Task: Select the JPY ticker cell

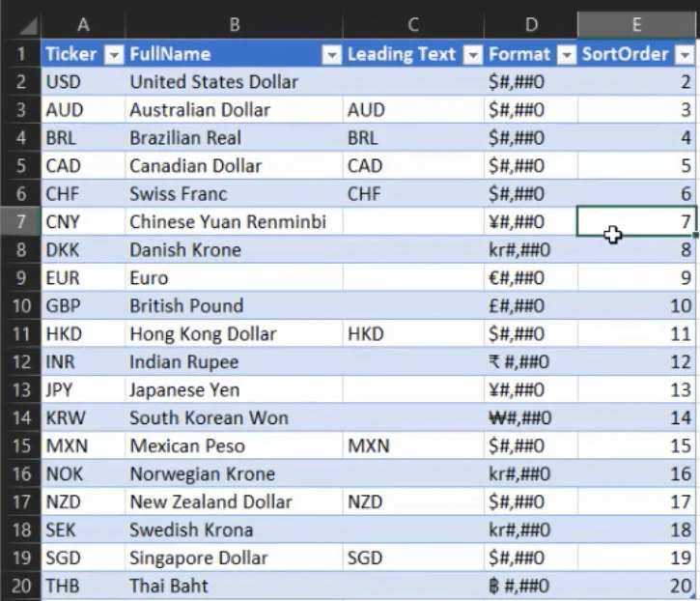Action: [x=83, y=389]
